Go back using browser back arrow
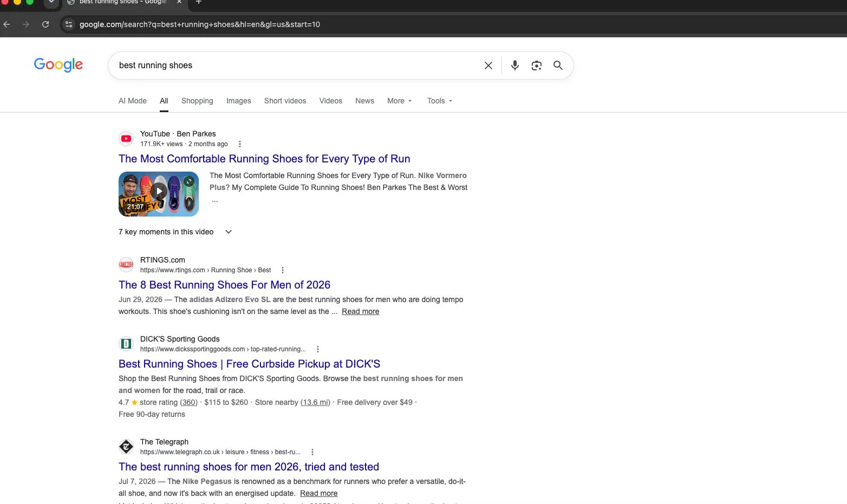847x504 pixels. click(x=6, y=24)
